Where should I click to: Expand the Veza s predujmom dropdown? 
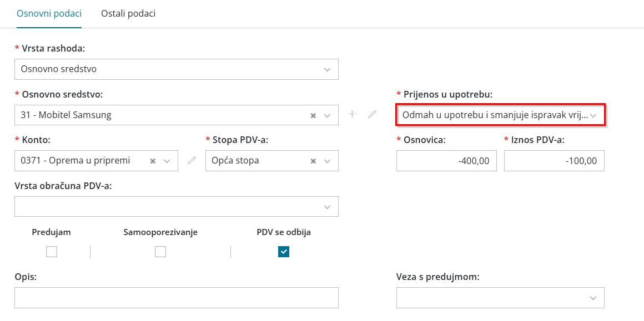[x=593, y=298]
